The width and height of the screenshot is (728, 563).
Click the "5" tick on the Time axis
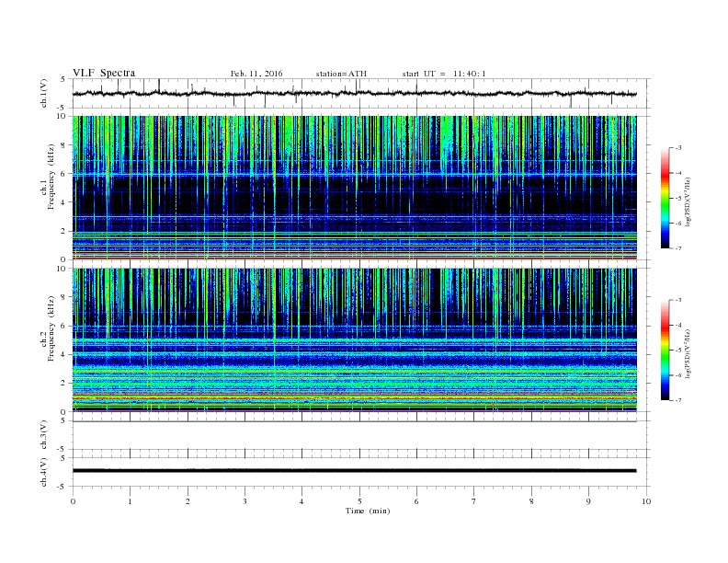click(359, 501)
